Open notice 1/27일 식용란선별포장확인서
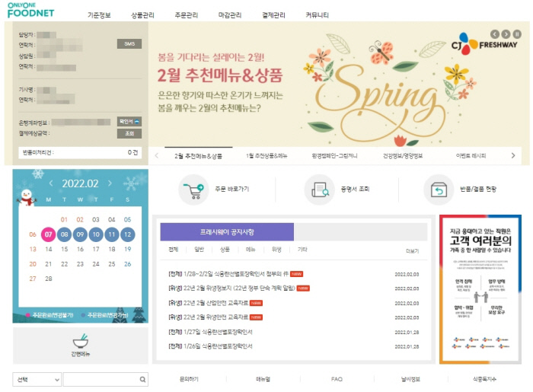 pyautogui.click(x=210, y=332)
